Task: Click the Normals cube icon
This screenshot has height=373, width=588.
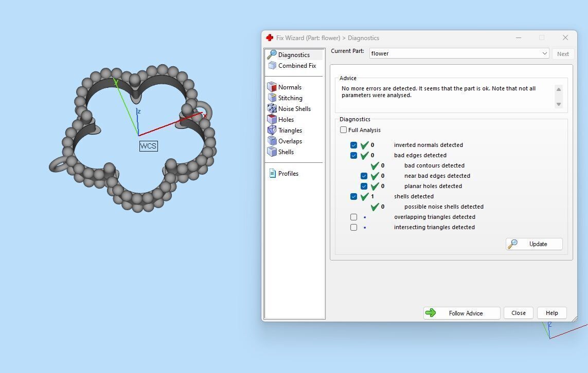Action: point(272,87)
